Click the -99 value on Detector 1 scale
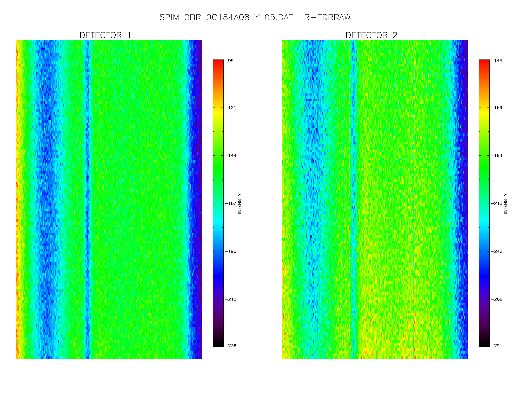Screen dimensions: 532x399 (229, 61)
